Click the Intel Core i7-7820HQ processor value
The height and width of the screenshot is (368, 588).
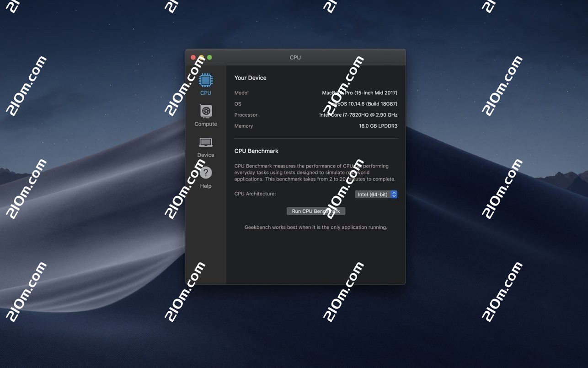click(358, 115)
